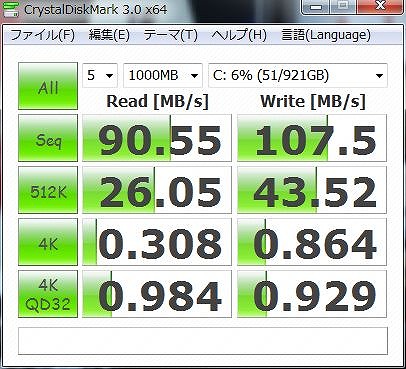Click the Read [MB/s] column header
The width and height of the screenshot is (406, 369).
tap(157, 101)
